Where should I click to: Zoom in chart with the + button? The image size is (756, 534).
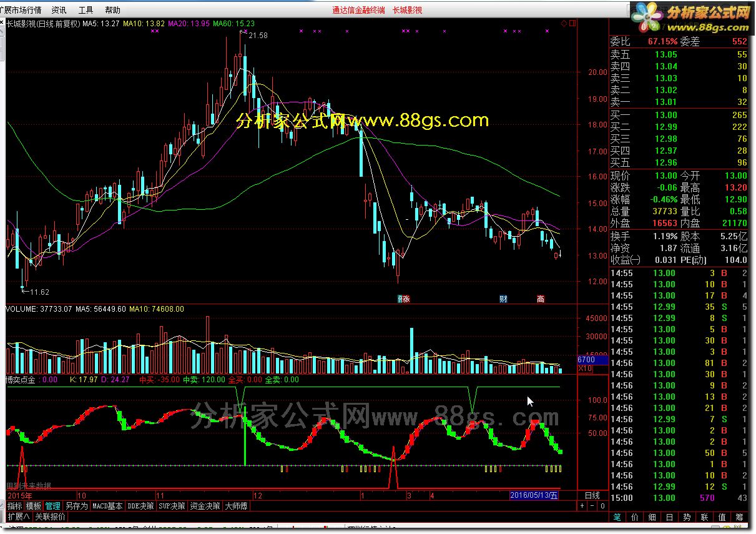(x=582, y=506)
